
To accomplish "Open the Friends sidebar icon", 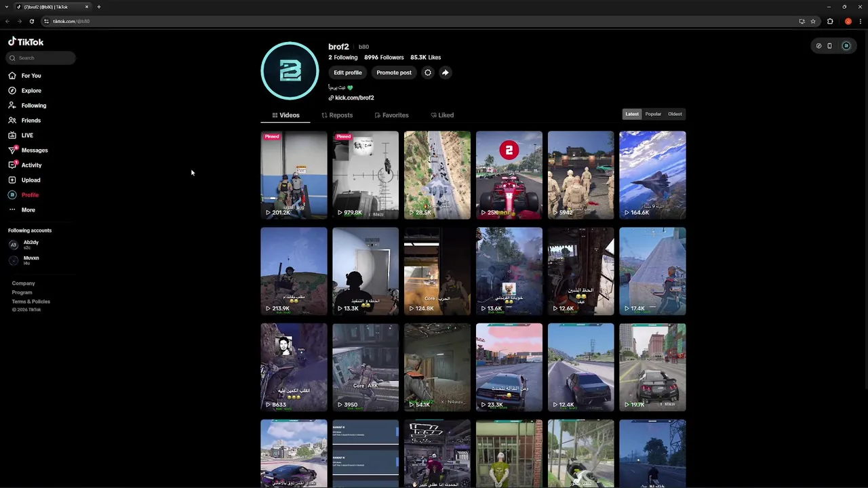I will point(12,120).
